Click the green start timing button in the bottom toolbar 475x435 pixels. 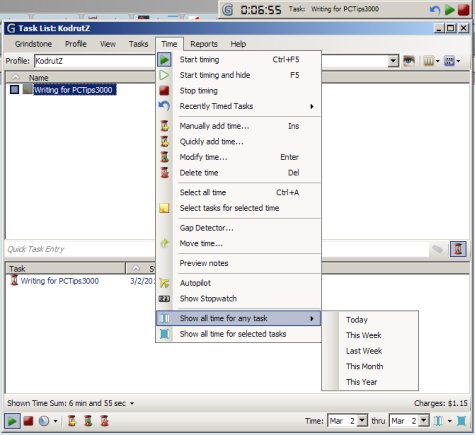tap(12, 421)
